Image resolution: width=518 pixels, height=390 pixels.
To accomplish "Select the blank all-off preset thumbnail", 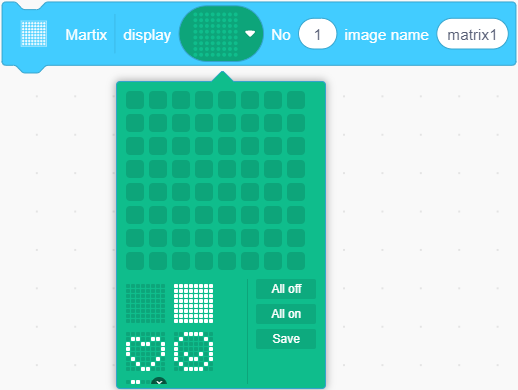I will (146, 303).
